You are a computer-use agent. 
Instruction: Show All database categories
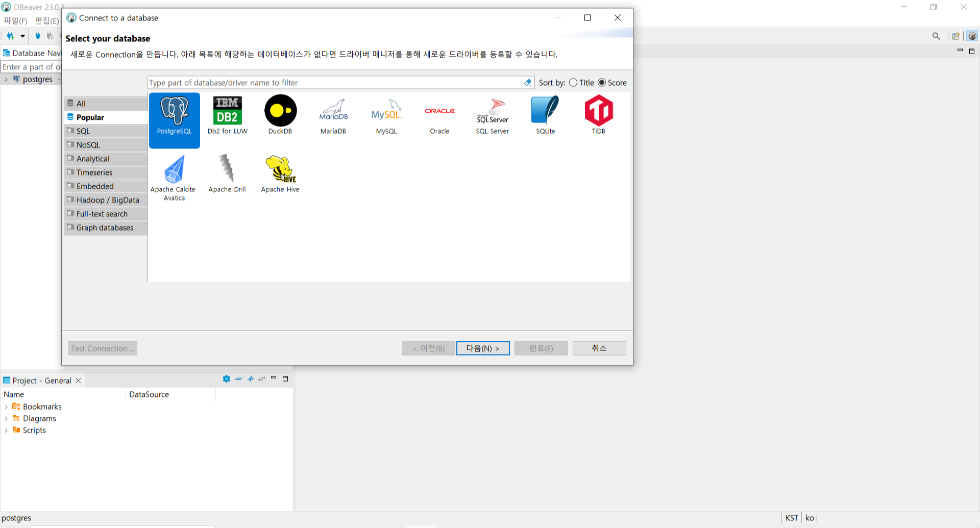[x=106, y=104]
